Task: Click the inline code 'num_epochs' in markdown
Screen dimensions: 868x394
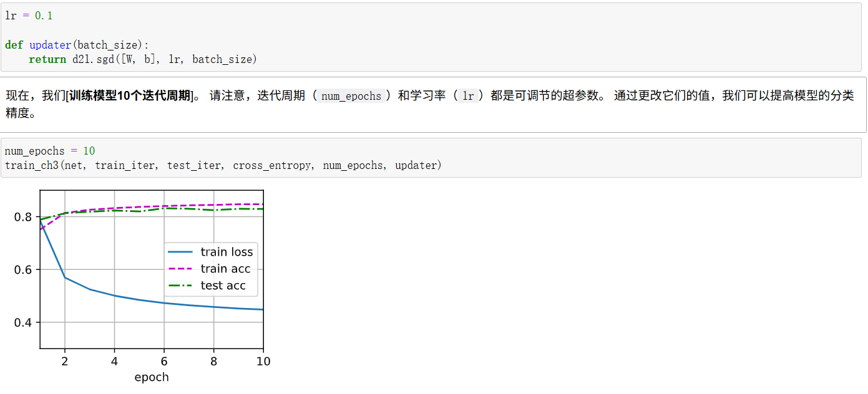Action: (x=351, y=96)
